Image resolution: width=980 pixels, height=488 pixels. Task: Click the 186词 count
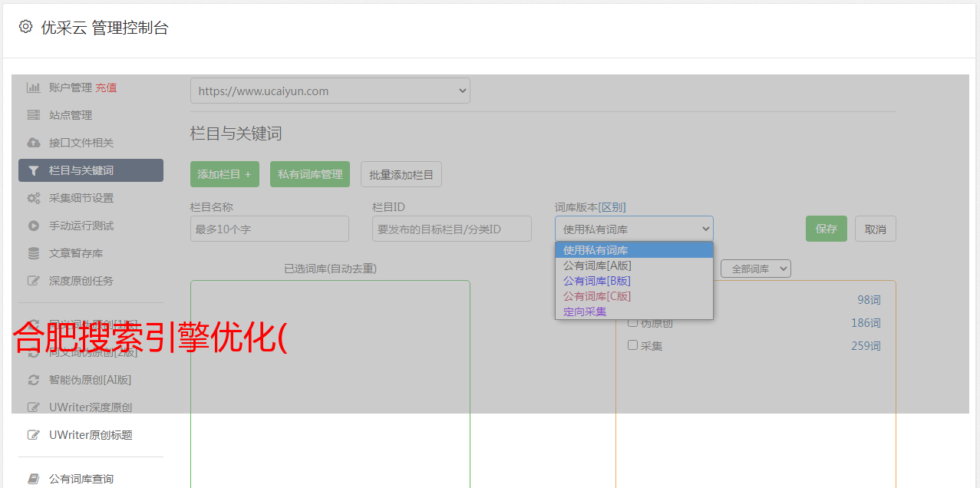tap(866, 323)
